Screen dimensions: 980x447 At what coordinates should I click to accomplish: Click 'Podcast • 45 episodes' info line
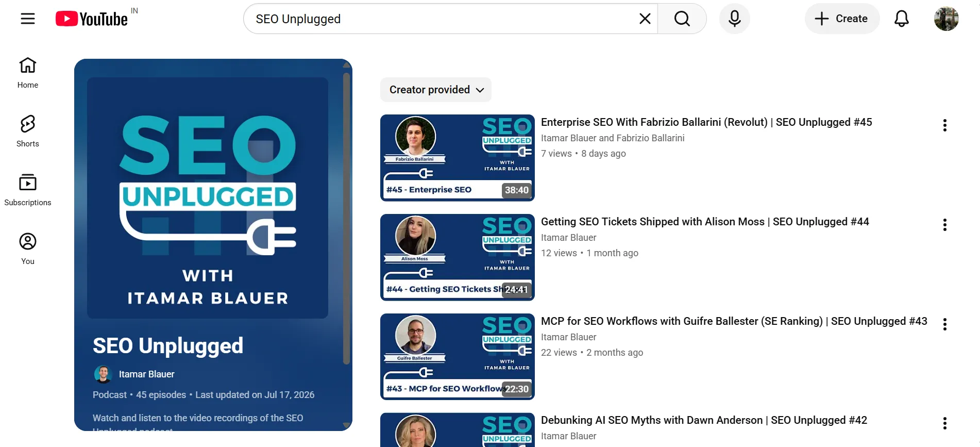pyautogui.click(x=204, y=395)
